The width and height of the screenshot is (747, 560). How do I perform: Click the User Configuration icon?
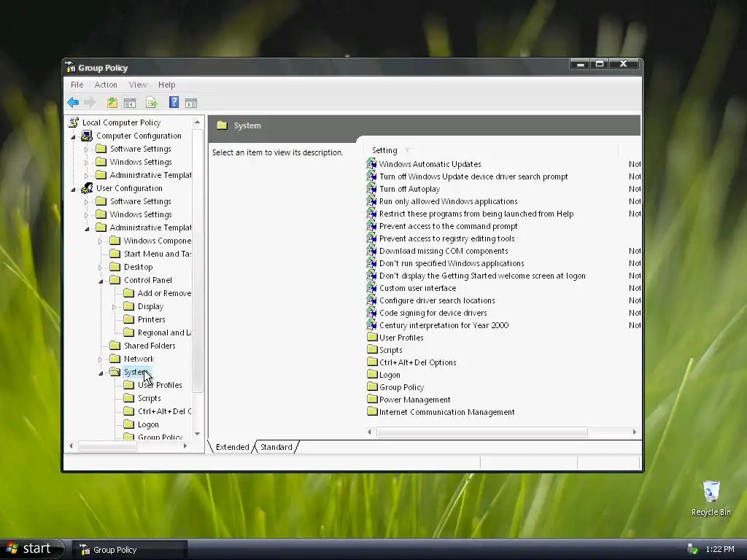click(87, 188)
